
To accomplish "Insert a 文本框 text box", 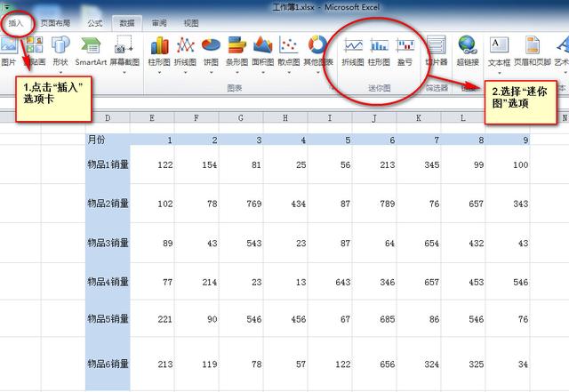I will click(x=499, y=52).
